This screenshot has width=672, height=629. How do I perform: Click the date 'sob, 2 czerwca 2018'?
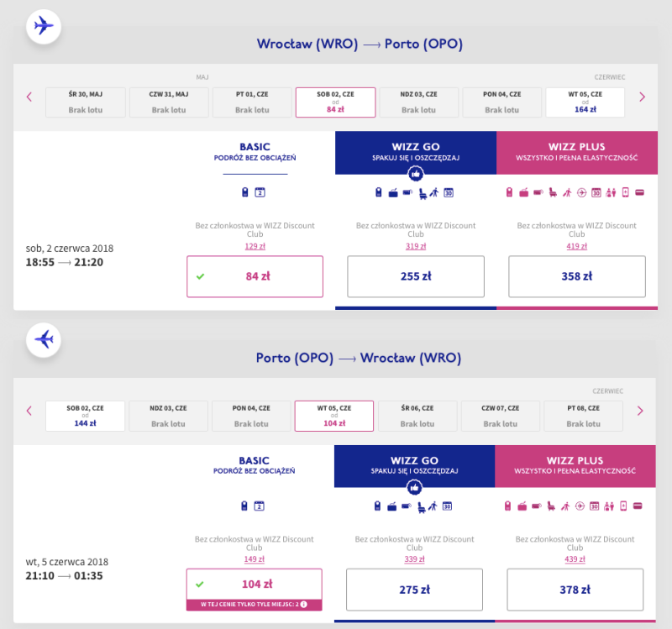point(70,249)
